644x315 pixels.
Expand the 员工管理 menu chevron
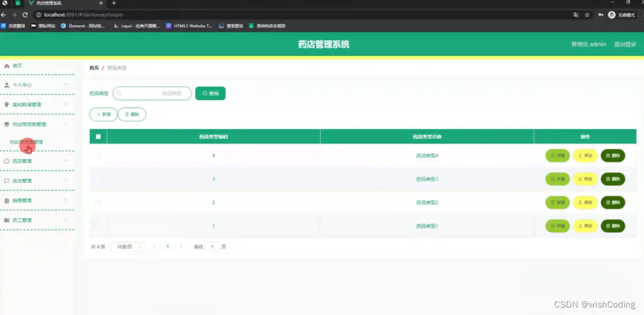tap(65, 220)
